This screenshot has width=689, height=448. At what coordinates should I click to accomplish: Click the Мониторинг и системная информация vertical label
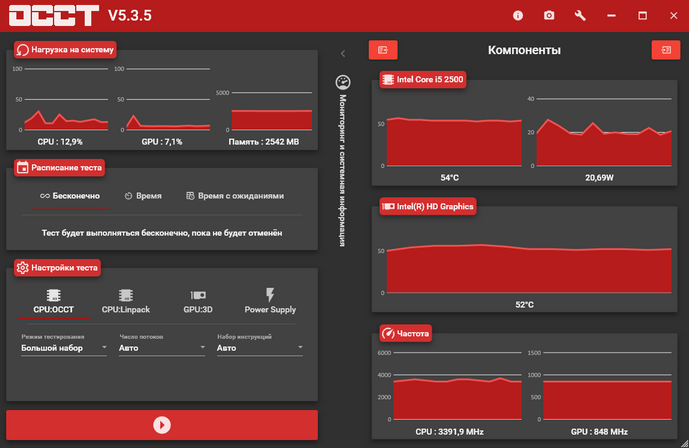(343, 170)
